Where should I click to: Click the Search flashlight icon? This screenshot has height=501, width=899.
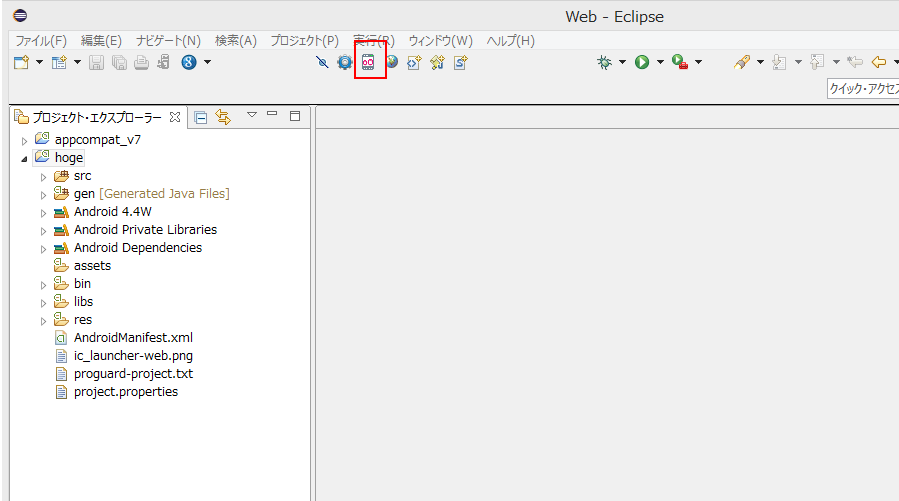(742, 62)
